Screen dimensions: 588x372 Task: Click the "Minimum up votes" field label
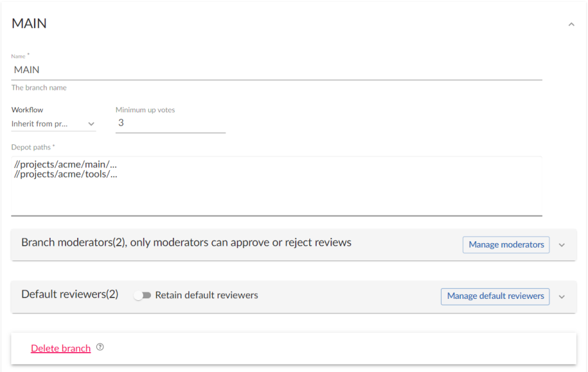pyautogui.click(x=145, y=110)
